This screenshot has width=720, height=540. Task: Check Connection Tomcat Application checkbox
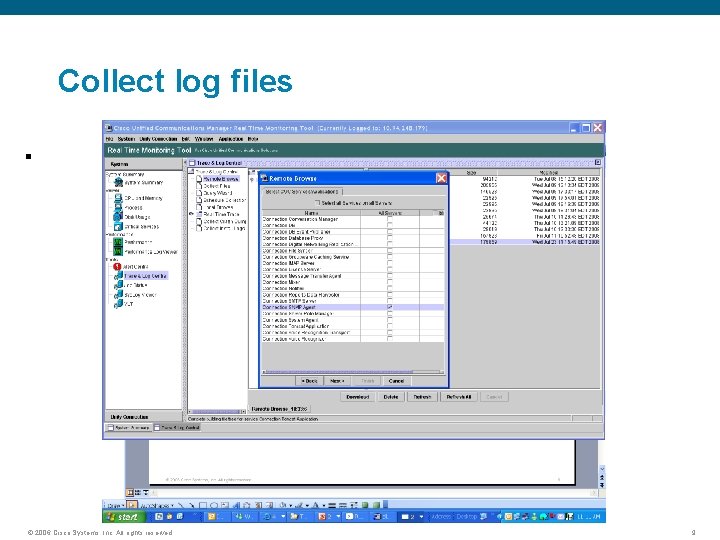390,326
